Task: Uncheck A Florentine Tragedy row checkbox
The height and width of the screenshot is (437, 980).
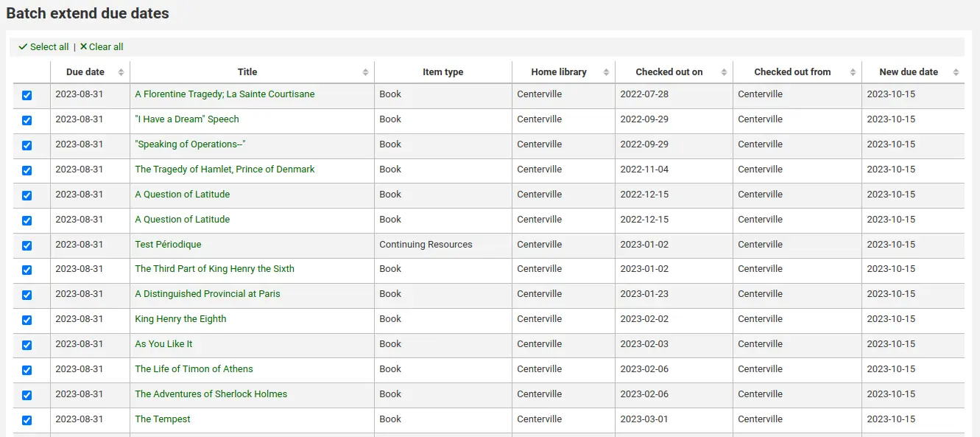Action: pyautogui.click(x=27, y=96)
